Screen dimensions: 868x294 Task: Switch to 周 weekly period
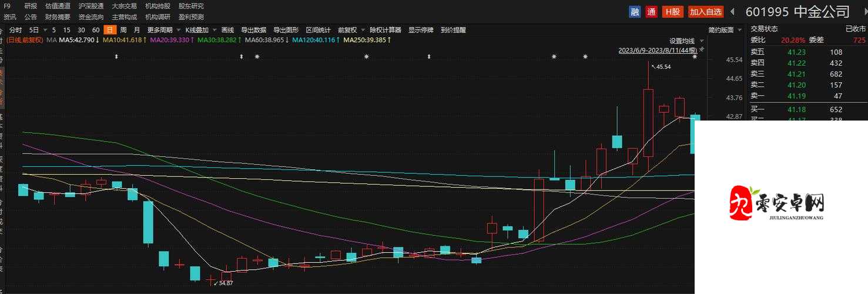tap(123, 30)
